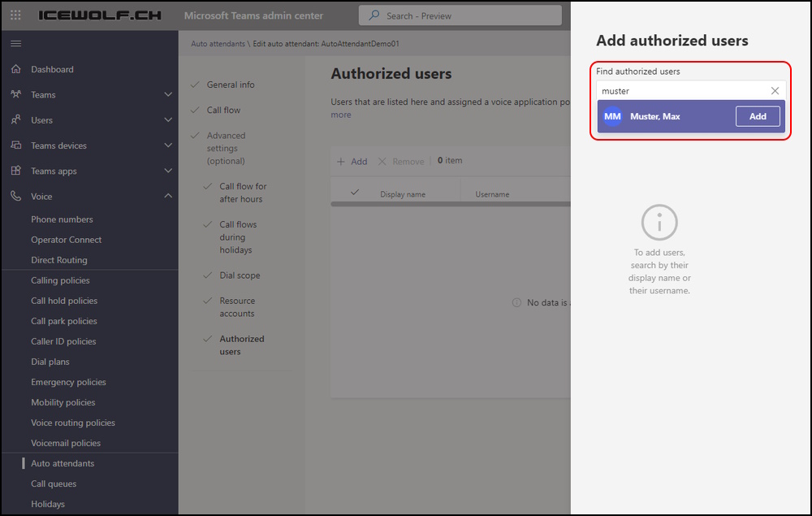812x516 pixels.
Task: Go to Advanced settings (optional) step
Action: [227, 148]
